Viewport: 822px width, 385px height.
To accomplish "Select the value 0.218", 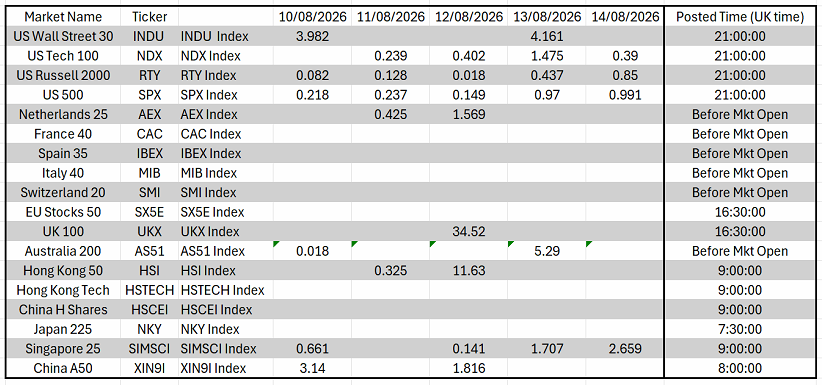I will coord(312,95).
